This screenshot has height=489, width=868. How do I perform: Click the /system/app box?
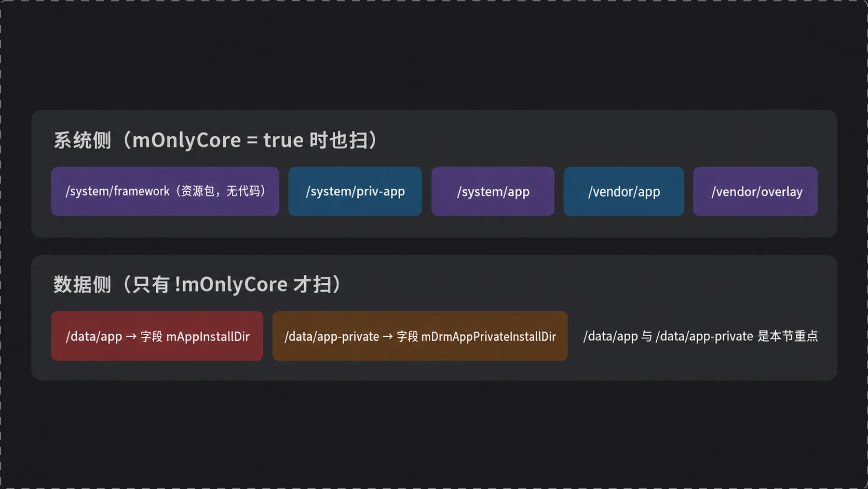click(493, 191)
